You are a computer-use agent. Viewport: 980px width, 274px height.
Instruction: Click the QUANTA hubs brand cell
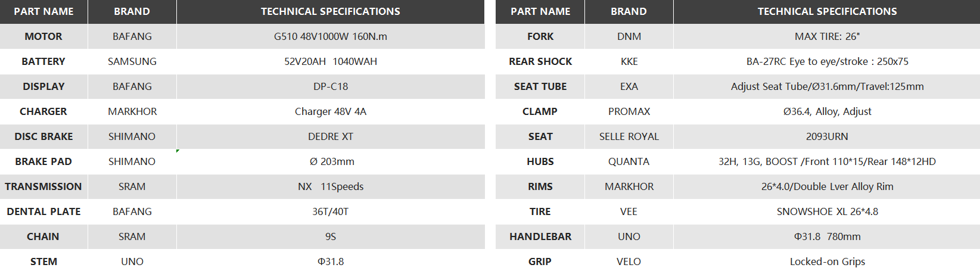point(629,161)
